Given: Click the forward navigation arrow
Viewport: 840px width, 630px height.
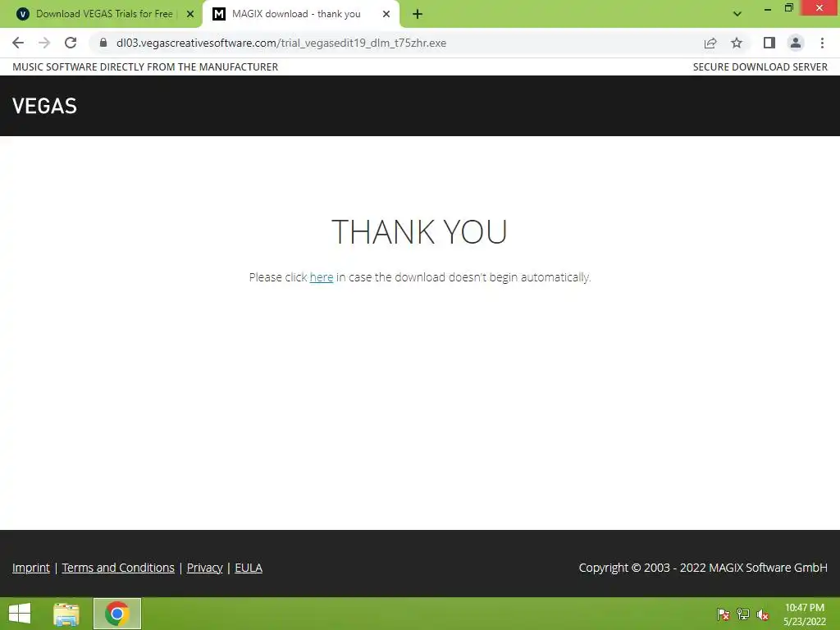Looking at the screenshot, I should (44, 43).
